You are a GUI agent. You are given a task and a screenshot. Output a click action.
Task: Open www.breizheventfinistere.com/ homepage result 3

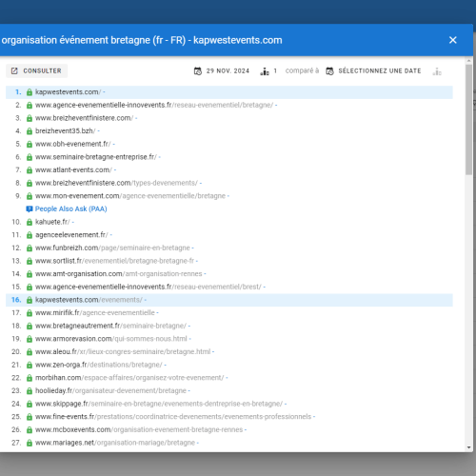pos(84,118)
